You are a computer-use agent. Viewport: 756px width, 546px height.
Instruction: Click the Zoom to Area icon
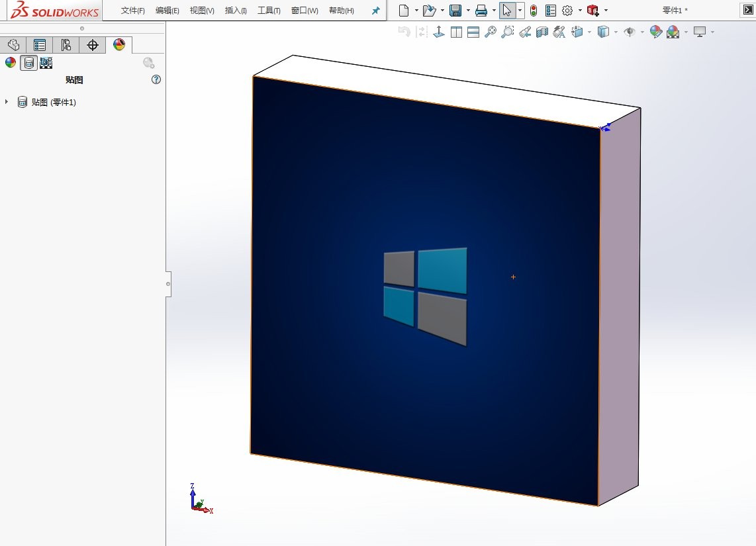508,32
